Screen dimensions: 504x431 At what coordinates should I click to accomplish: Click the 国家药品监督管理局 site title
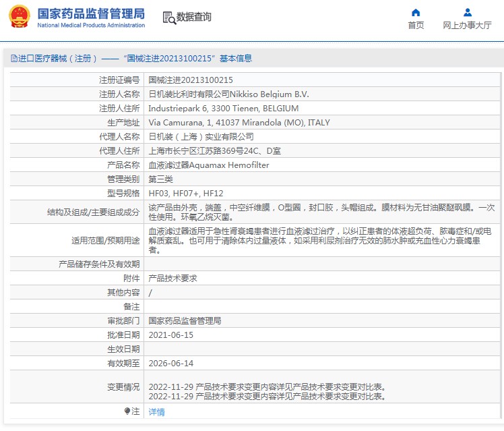click(x=91, y=14)
